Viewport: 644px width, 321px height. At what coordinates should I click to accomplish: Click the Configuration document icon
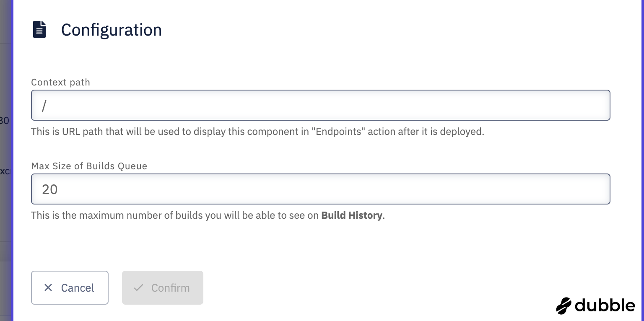click(39, 30)
